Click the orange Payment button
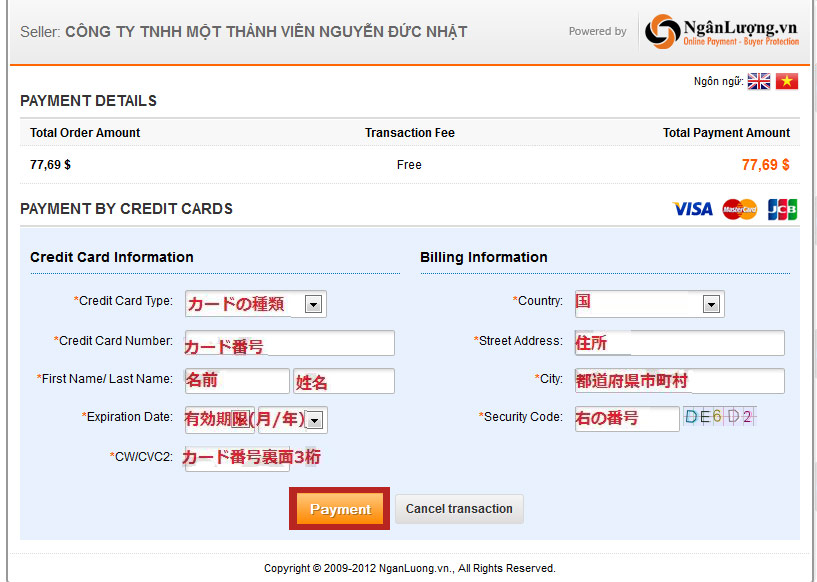This screenshot has height=582, width=817. 339,509
